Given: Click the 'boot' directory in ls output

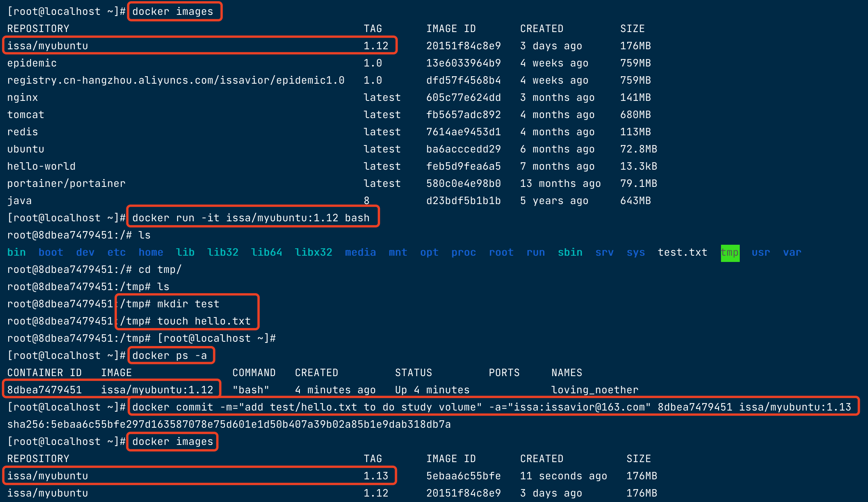Looking at the screenshot, I should (x=51, y=252).
